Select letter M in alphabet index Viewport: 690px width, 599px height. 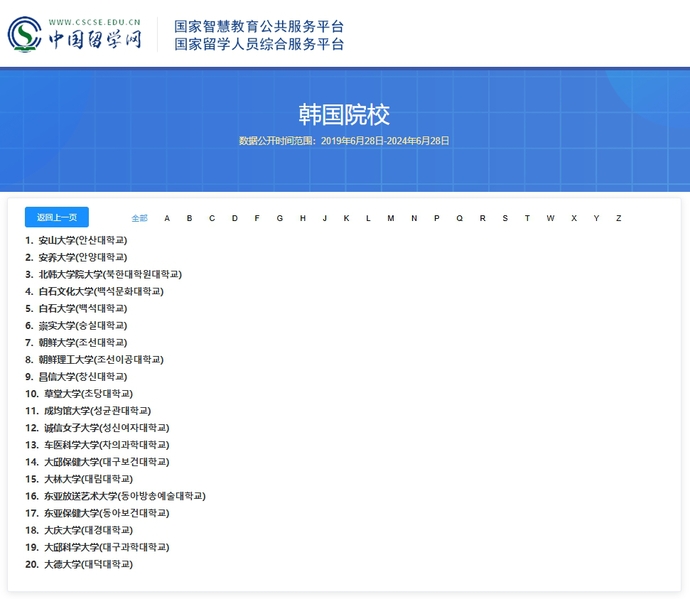pyautogui.click(x=391, y=218)
